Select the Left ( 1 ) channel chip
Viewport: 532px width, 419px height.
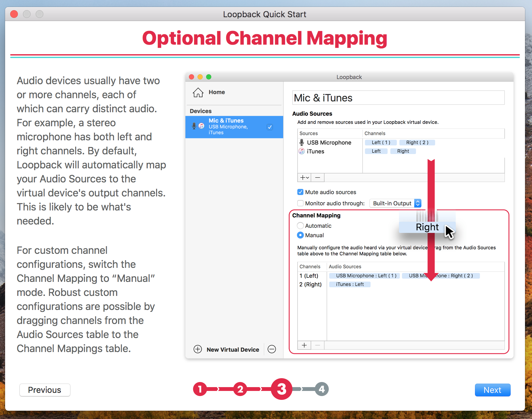click(x=381, y=143)
